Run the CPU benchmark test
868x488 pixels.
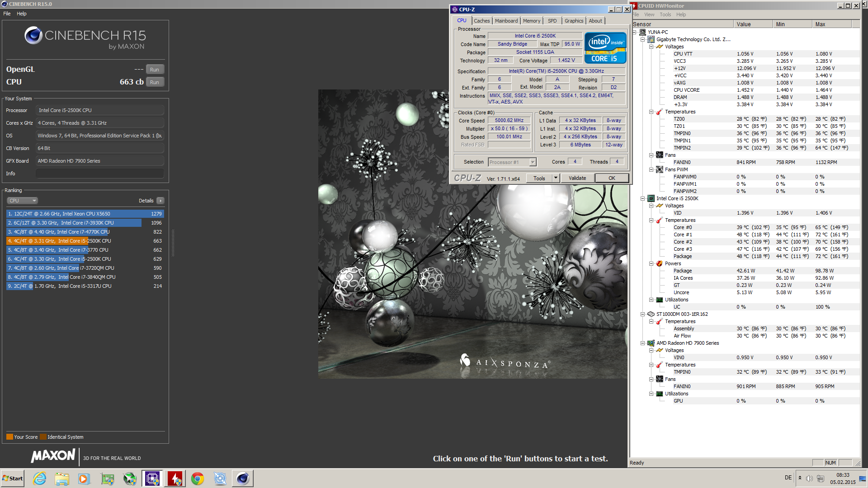[155, 82]
